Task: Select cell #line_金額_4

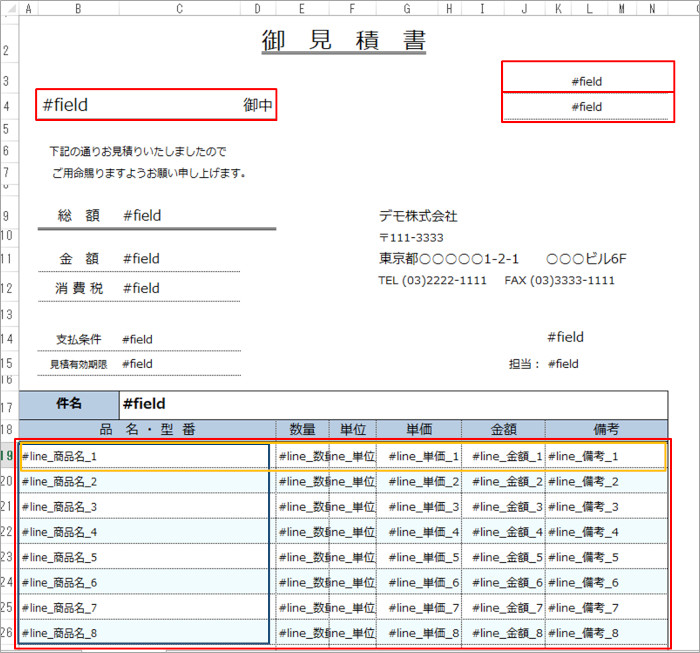Action: 503,532
